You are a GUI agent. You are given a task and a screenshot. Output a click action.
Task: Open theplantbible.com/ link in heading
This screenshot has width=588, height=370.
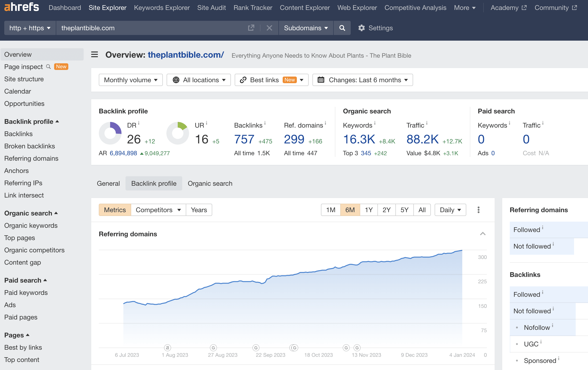click(186, 55)
